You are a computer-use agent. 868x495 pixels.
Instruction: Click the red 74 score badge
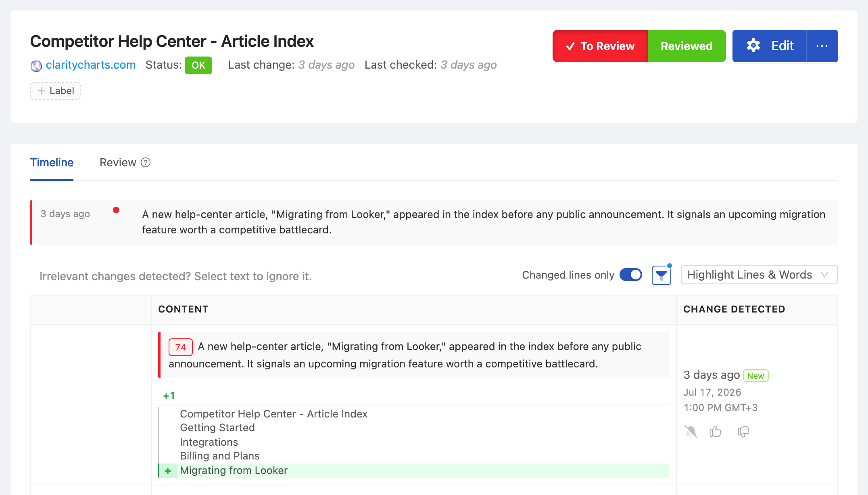[x=180, y=347]
